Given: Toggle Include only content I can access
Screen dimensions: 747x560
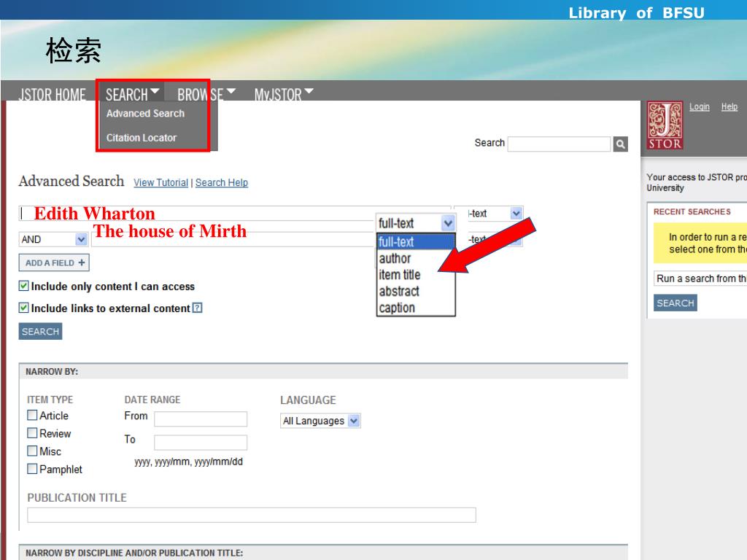Looking at the screenshot, I should [23, 286].
